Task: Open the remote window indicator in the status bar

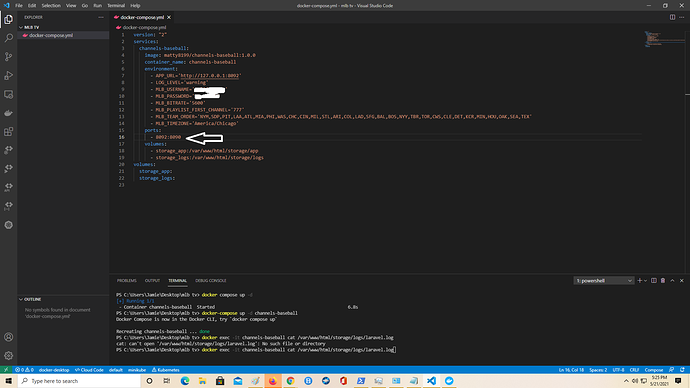Action: [6, 370]
